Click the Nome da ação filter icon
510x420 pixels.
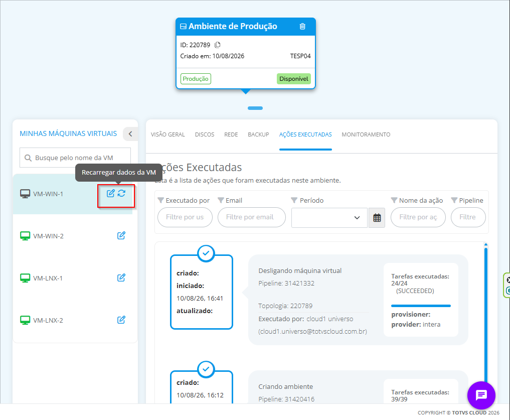394,200
